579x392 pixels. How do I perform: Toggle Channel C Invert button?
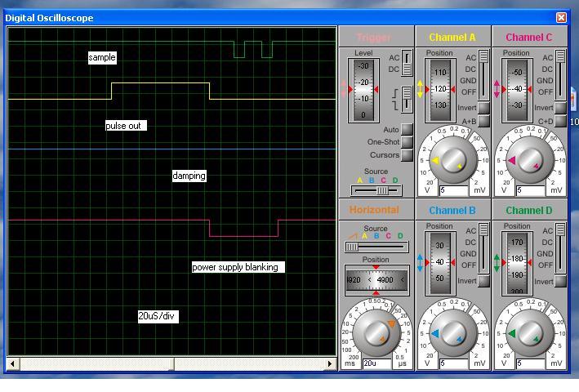coord(560,108)
